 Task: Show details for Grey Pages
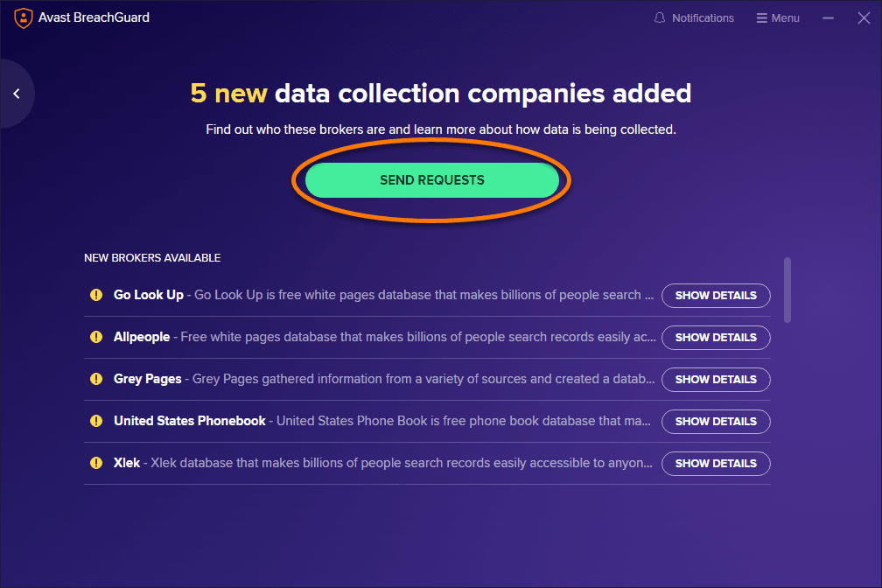click(x=716, y=379)
